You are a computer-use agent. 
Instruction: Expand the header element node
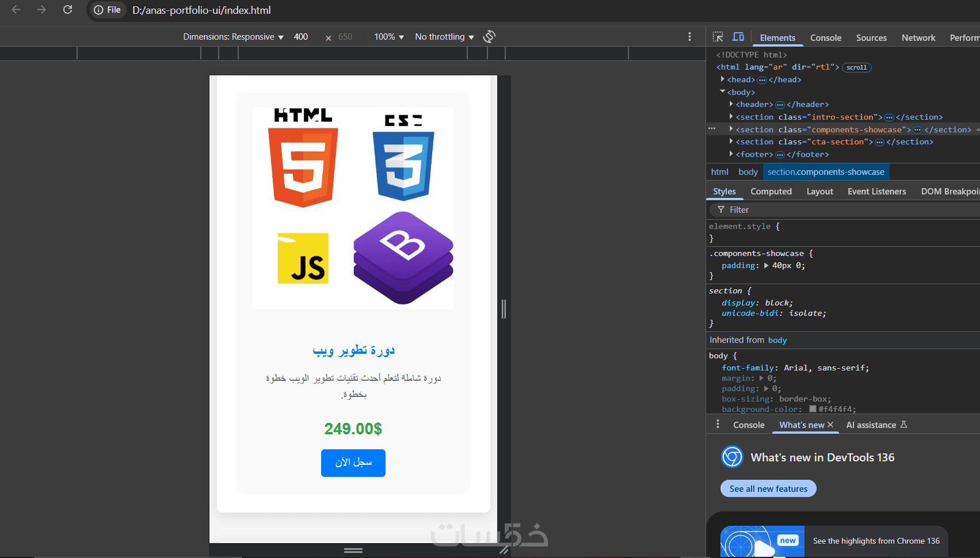click(731, 104)
